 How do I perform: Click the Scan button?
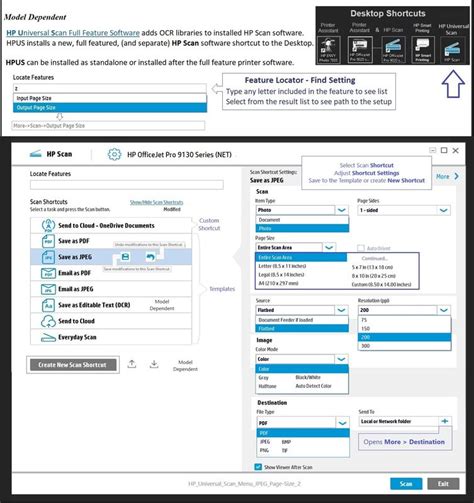click(406, 484)
